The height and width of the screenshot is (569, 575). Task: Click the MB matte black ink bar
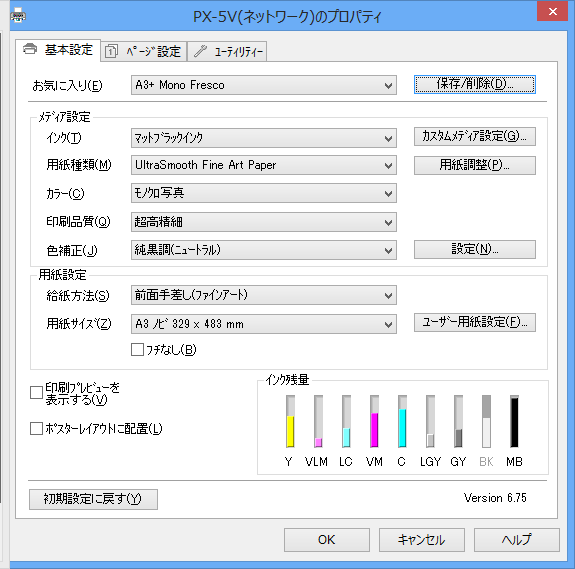click(x=514, y=421)
